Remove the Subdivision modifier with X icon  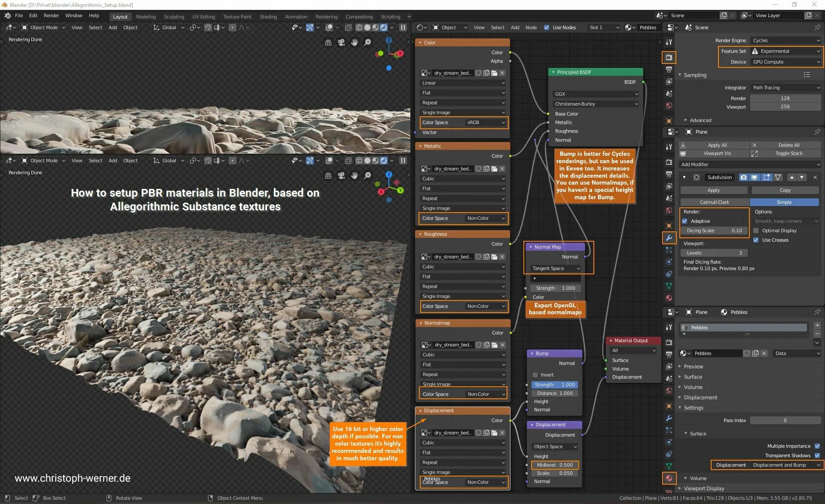click(x=815, y=177)
